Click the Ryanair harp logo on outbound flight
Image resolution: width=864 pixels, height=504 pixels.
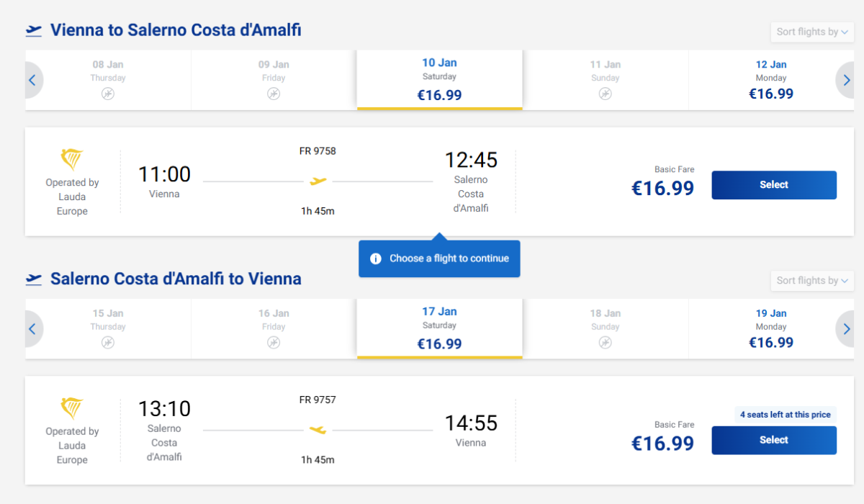(72, 159)
